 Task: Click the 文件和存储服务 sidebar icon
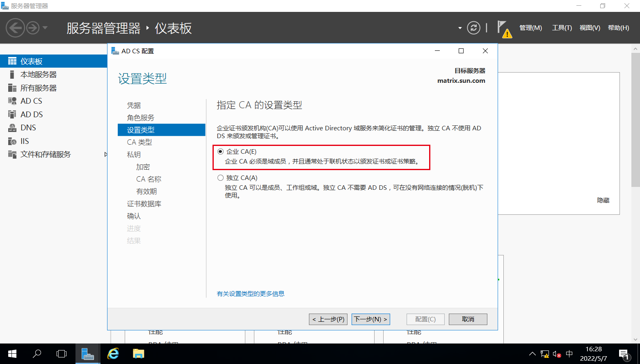(x=12, y=154)
